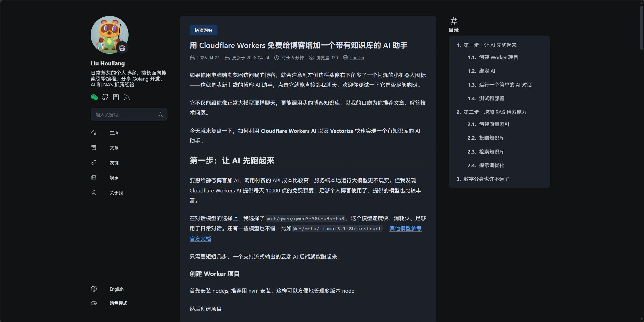Open the 文章 menu item
The image size is (644, 322).
(114, 148)
